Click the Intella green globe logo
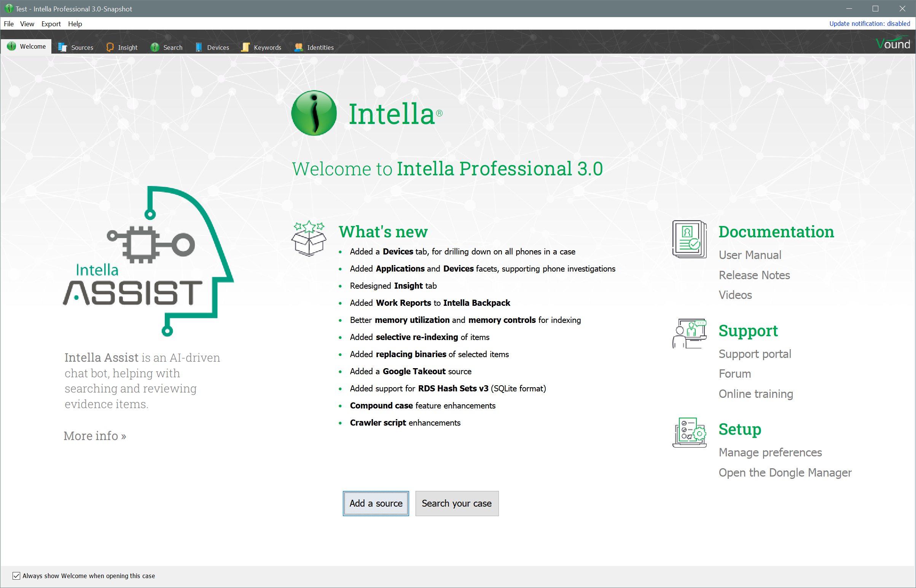916x588 pixels. click(x=314, y=113)
